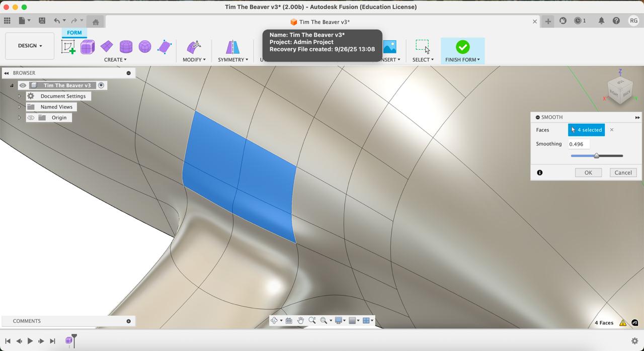Select the Form Plane tool

click(107, 47)
